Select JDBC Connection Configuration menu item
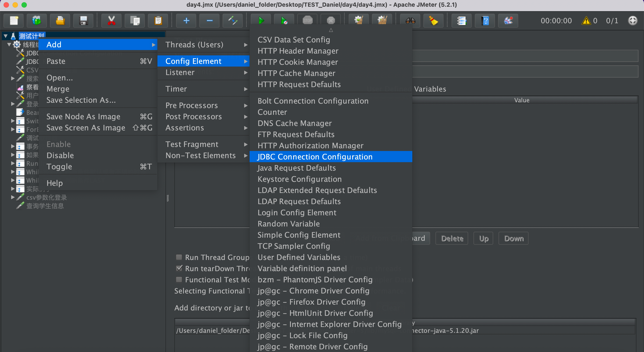The height and width of the screenshot is (352, 644). (315, 157)
